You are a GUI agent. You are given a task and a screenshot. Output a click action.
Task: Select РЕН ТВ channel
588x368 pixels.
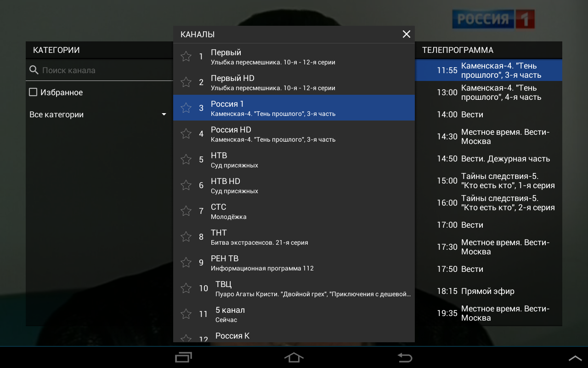pos(294,262)
